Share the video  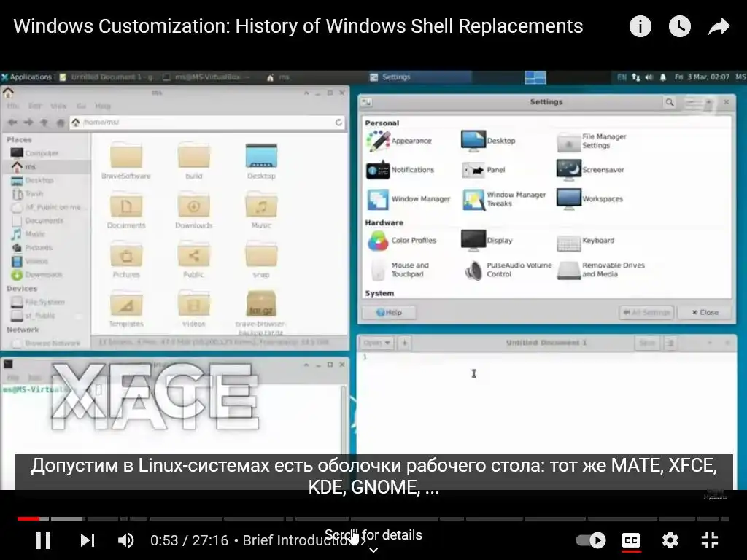click(x=719, y=26)
